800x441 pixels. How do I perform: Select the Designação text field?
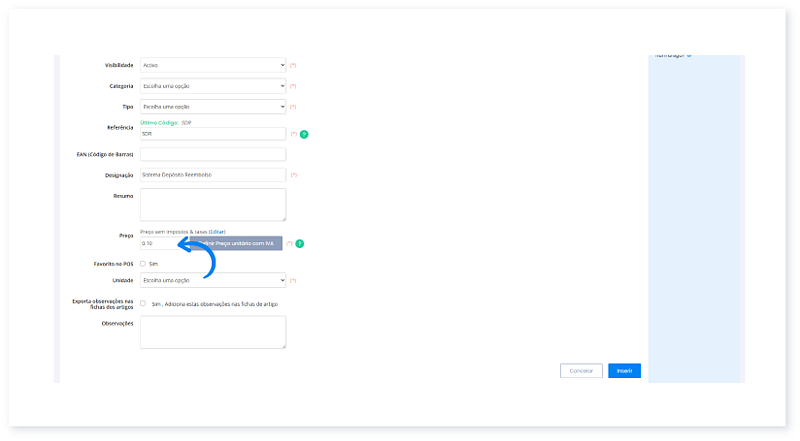(x=213, y=174)
